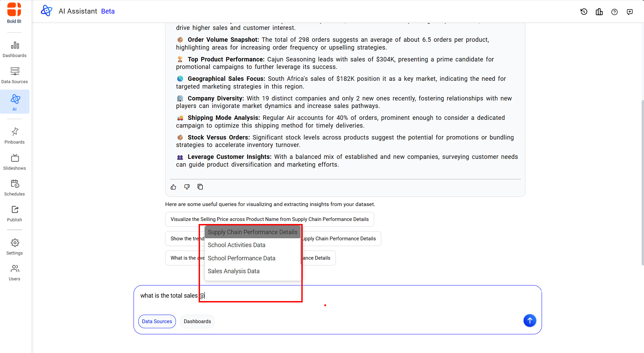This screenshot has width=644, height=353.
Task: Toggle the Dashboards chip in prompt box
Action: coord(197,321)
